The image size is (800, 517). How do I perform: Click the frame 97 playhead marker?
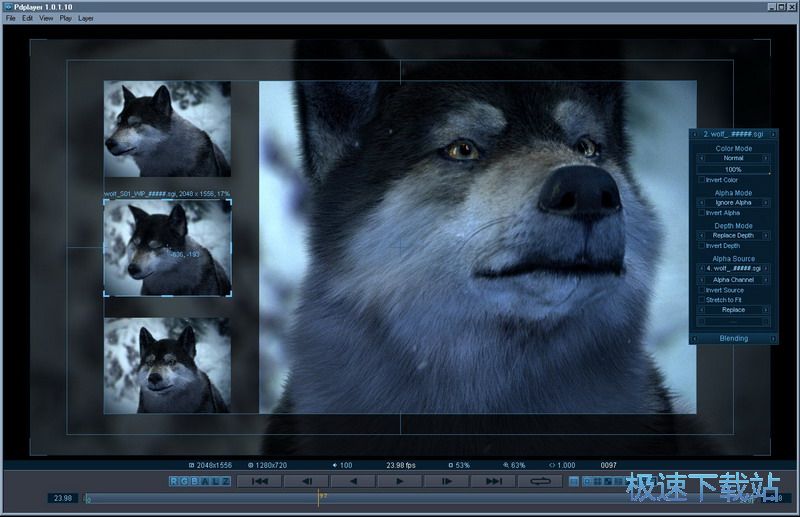pyautogui.click(x=319, y=498)
